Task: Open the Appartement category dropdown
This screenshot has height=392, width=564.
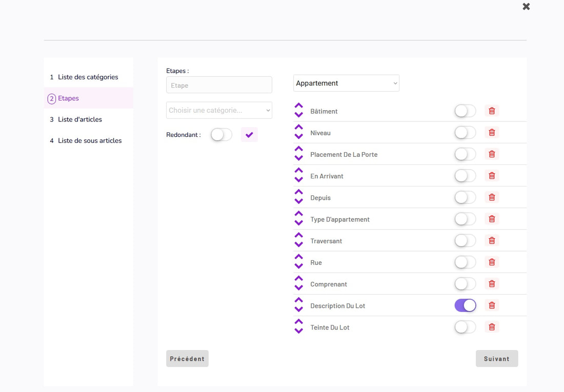Action: 346,83
